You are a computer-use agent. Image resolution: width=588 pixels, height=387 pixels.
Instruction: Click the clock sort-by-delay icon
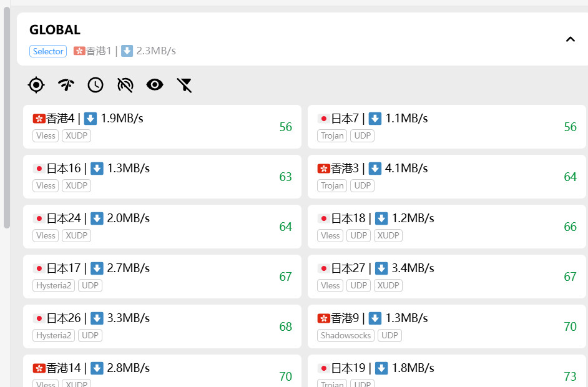[96, 85]
